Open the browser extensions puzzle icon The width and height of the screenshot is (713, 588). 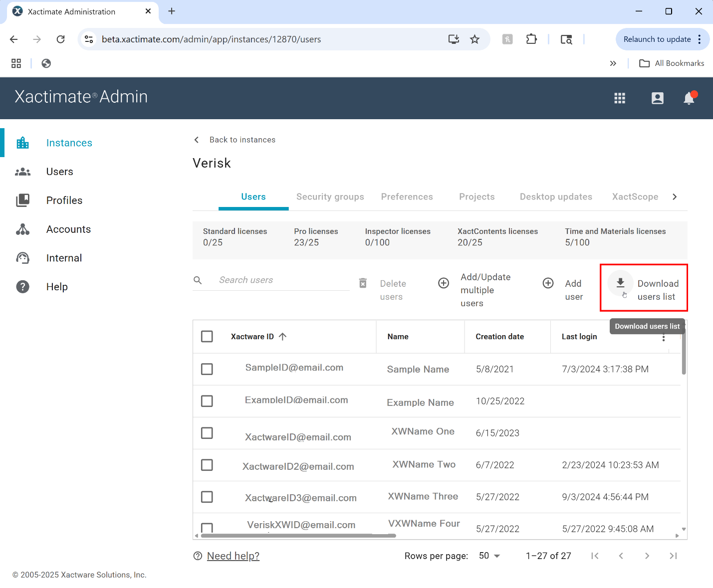tap(531, 39)
